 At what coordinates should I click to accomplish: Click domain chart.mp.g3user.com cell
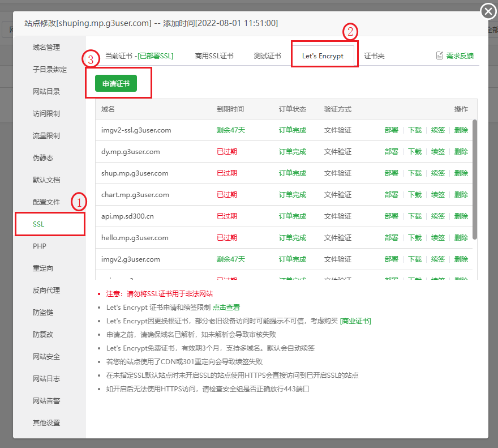(135, 195)
